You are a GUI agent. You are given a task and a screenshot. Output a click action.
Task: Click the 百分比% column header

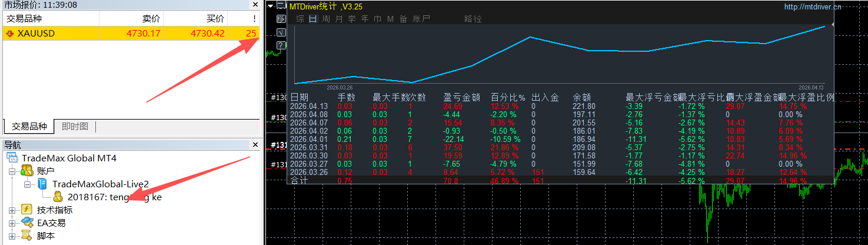(508, 97)
